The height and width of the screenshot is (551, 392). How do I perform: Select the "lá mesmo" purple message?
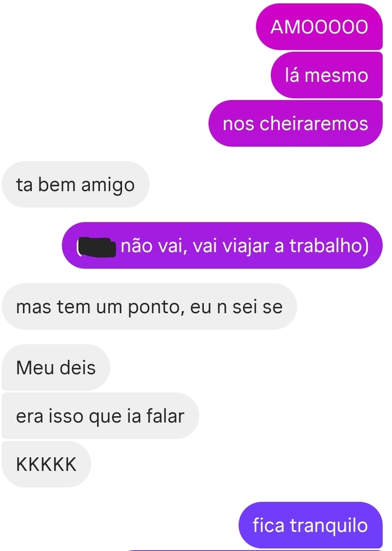(x=327, y=75)
